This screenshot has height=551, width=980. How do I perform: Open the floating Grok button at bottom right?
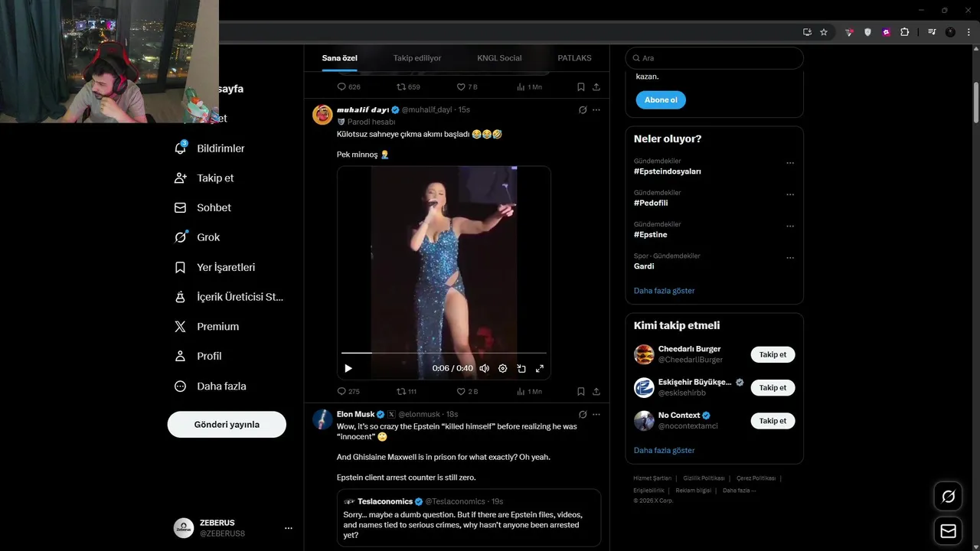949,497
